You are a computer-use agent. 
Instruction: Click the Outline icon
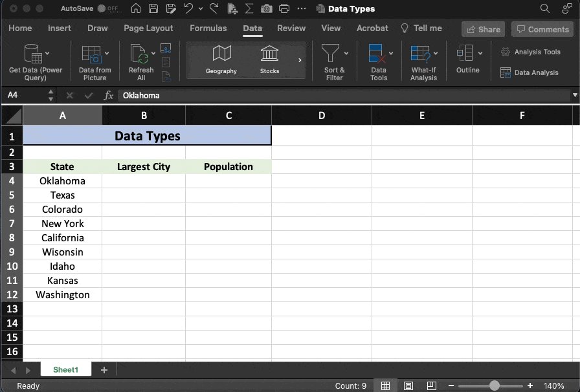[x=465, y=53]
